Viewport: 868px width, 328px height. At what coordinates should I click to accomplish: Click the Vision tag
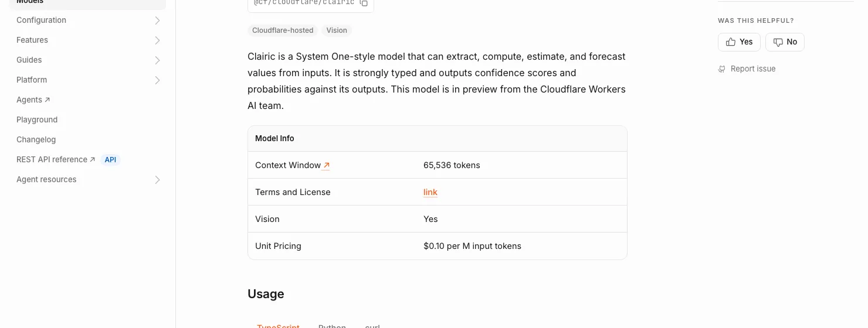click(x=337, y=30)
